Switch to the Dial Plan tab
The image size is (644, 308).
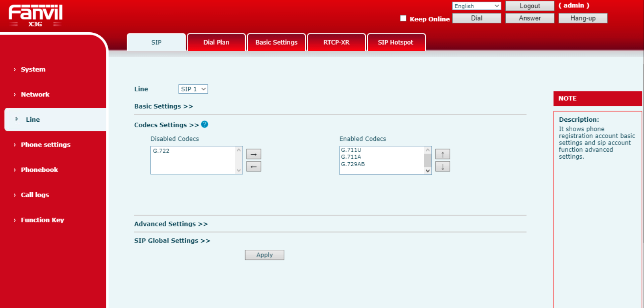point(216,43)
